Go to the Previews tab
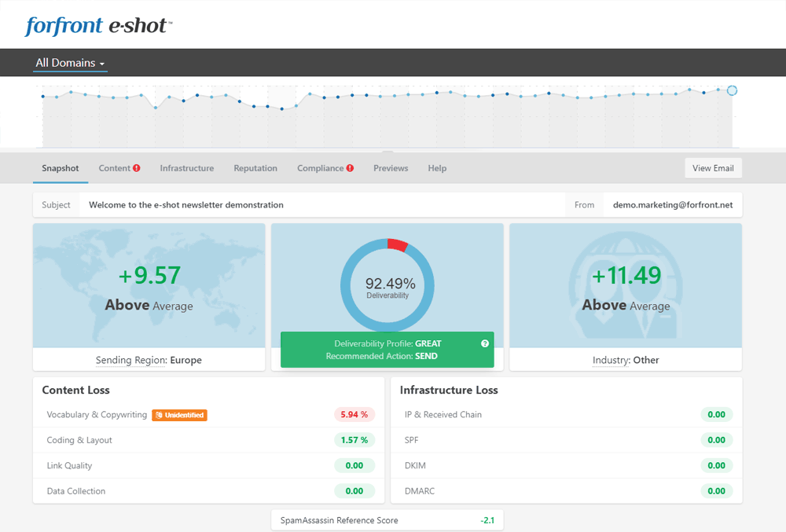The image size is (786, 532). coord(391,168)
